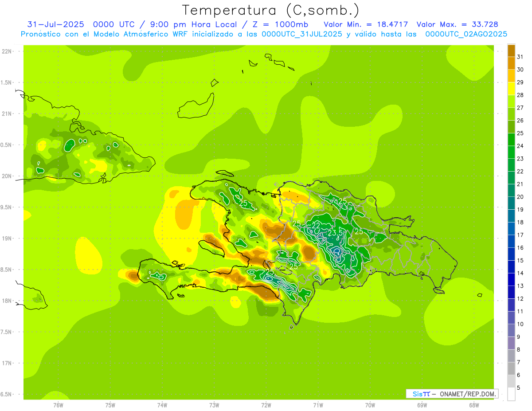Click the '22' contour label over Hispaniola

(316, 225)
